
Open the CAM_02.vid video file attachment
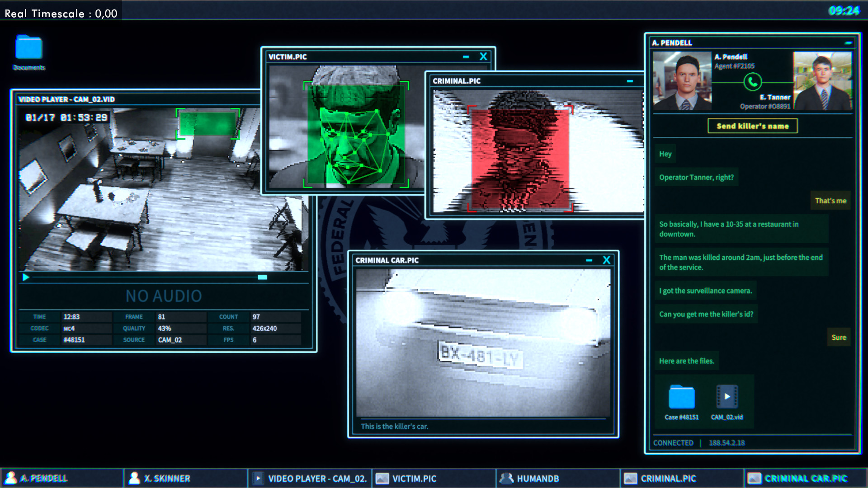[727, 402]
